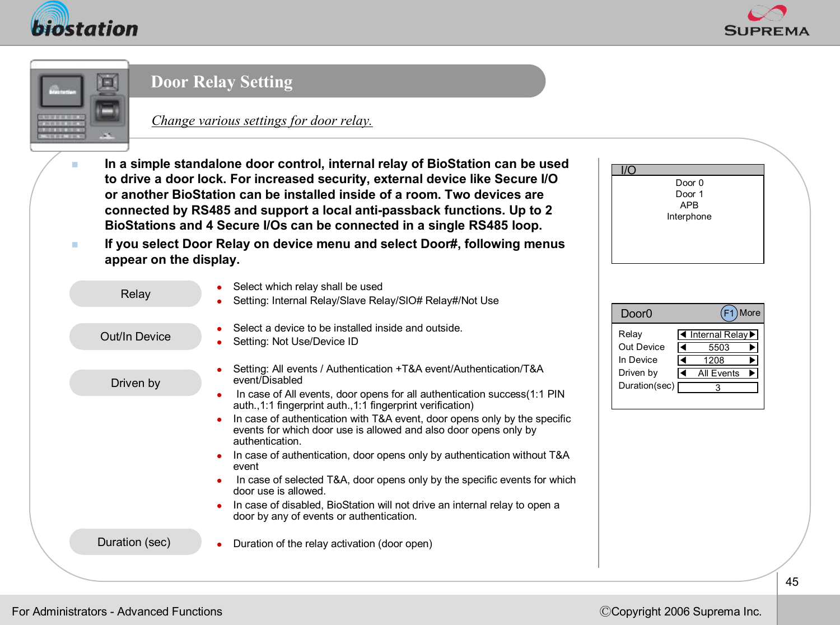Click the Internal Relay value
Image resolution: width=840 pixels, height=625 pixels.
tap(719, 334)
